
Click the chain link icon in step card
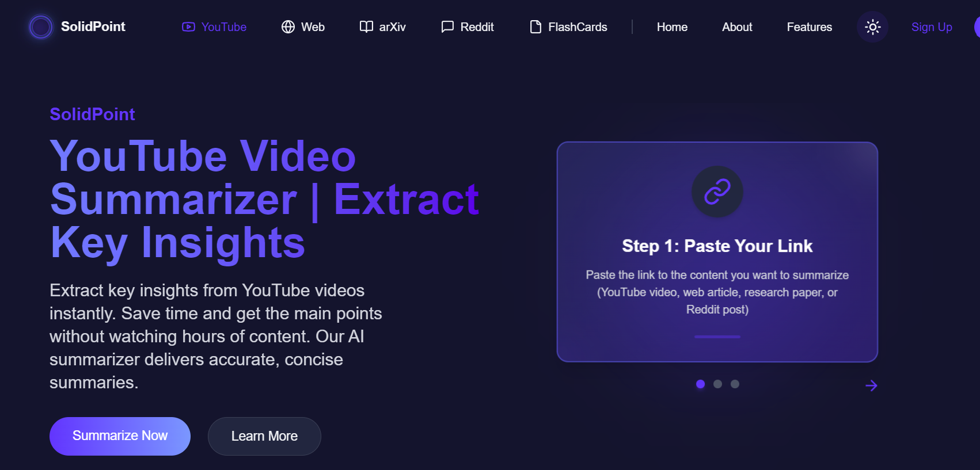coord(717,192)
